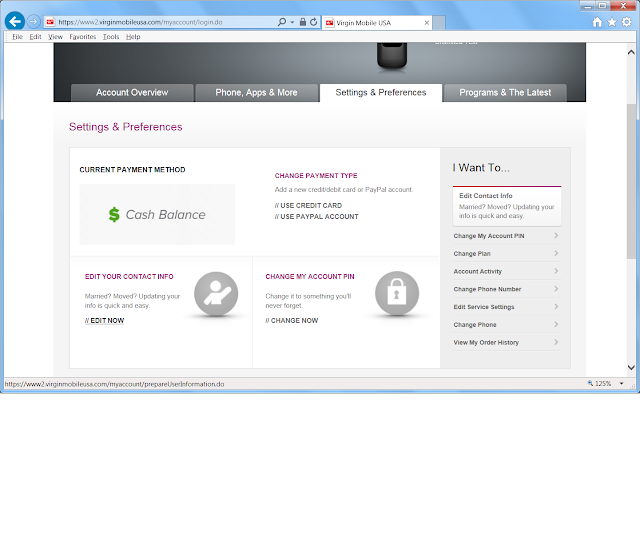Minimize the browser window
640x533 pixels.
click(588, 6)
